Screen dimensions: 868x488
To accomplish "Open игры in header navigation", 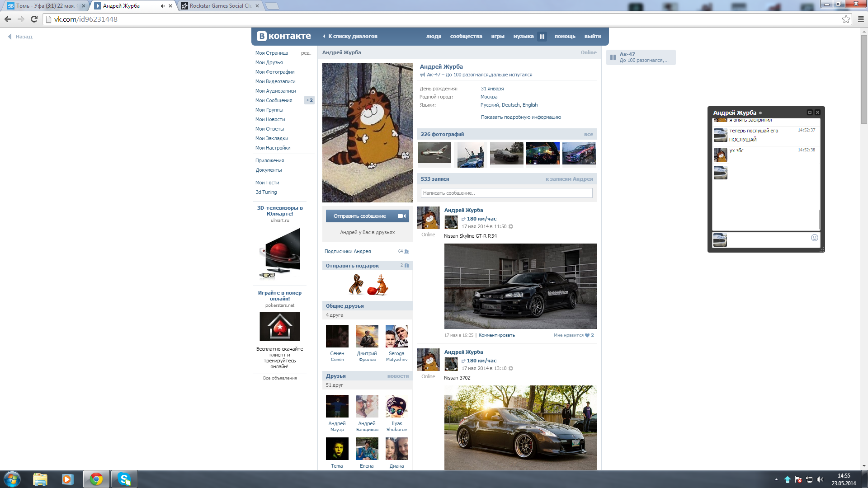I will pyautogui.click(x=498, y=36).
